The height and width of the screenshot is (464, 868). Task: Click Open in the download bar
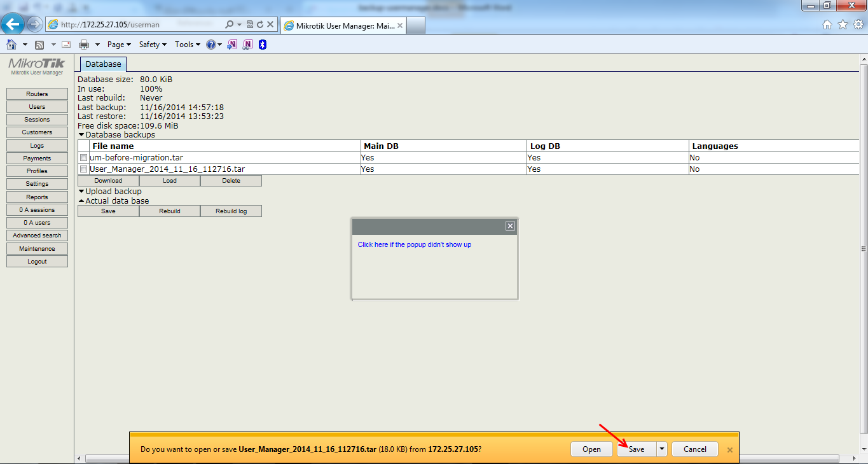[x=591, y=449]
